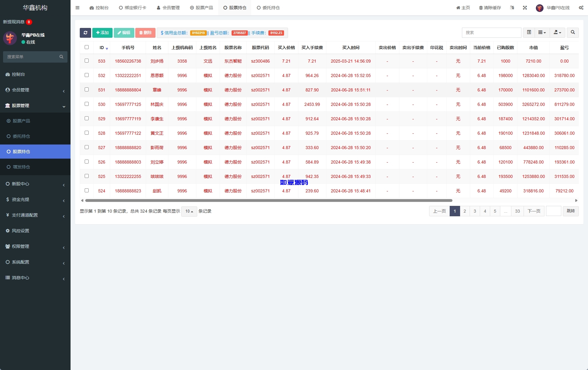Switch to 控制台 top tab

tap(99, 8)
